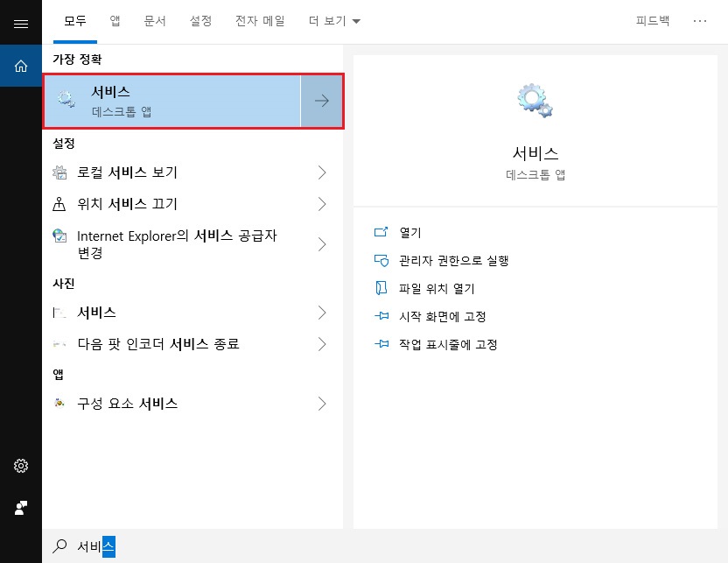Expand the 서비스 best match arrow

point(321,101)
